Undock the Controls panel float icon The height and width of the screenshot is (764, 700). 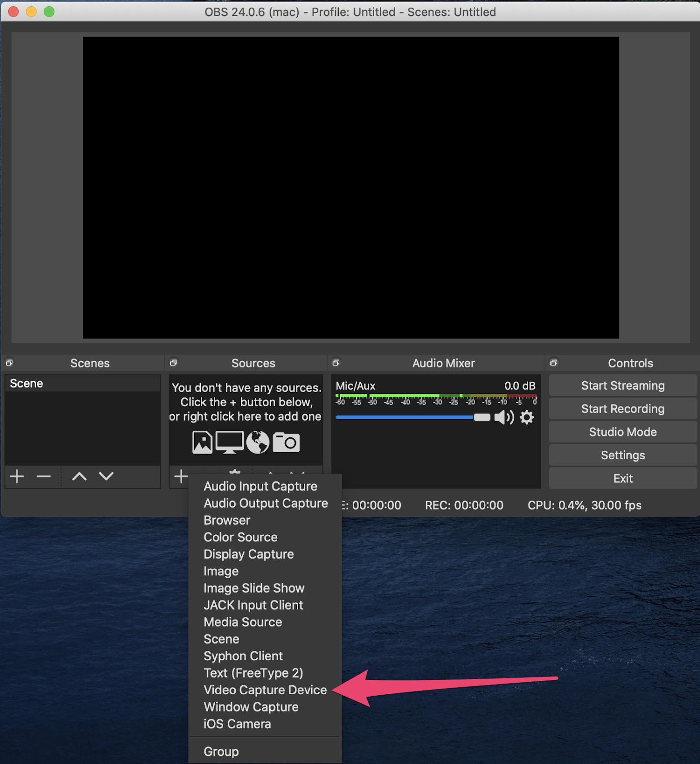554,362
